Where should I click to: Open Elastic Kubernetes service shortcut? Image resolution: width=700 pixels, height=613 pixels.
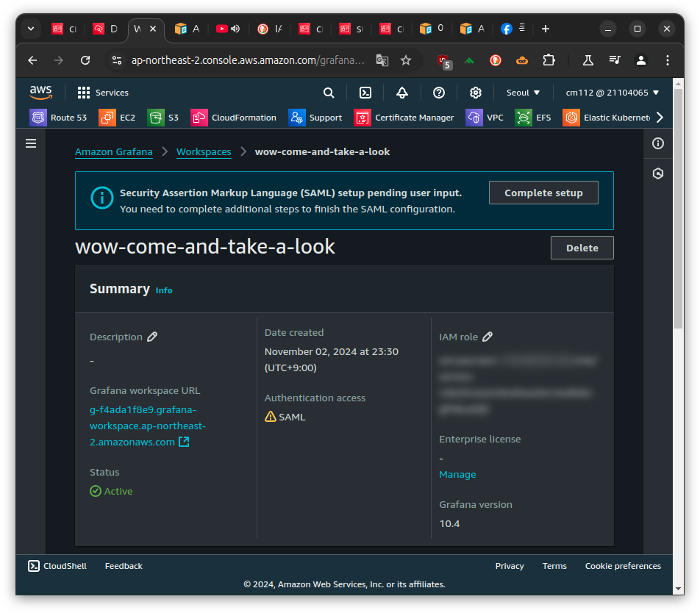[607, 118]
